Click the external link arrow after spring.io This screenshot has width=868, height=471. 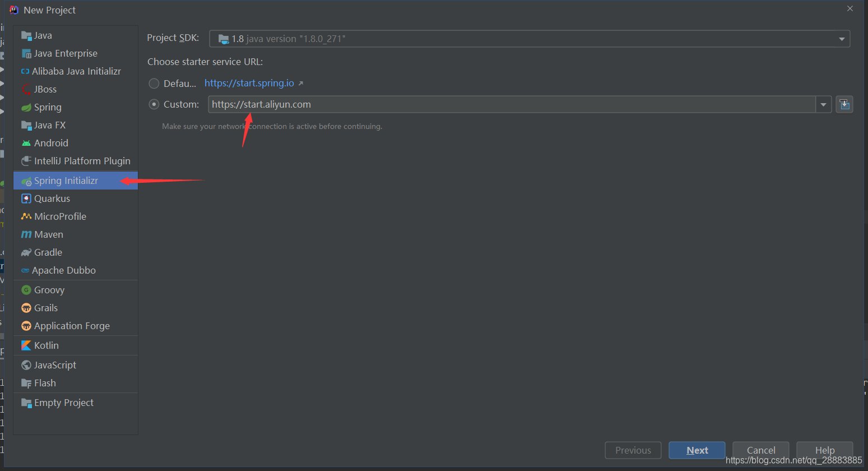click(301, 84)
